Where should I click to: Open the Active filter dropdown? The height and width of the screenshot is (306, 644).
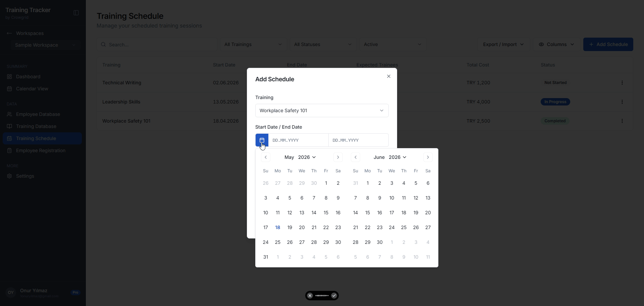(393, 44)
